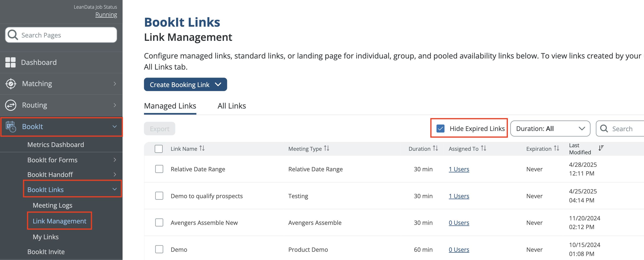
Task: Open the Running job status link
Action: coord(106,15)
